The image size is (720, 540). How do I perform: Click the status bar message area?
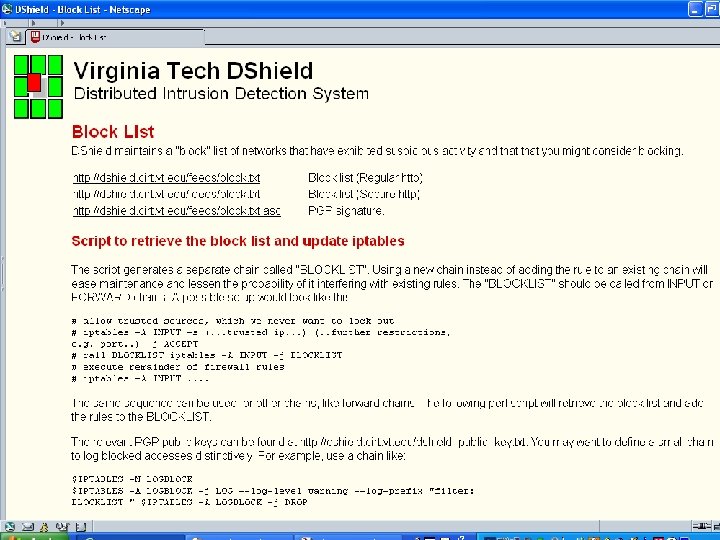click(344, 527)
